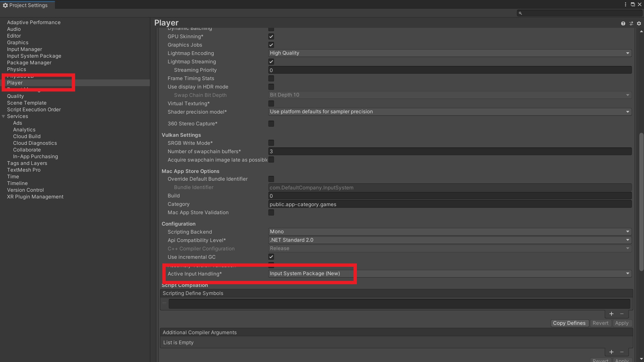Open the gear menu beside the presets icon
Image resolution: width=644 pixels, height=362 pixels.
(x=639, y=23)
